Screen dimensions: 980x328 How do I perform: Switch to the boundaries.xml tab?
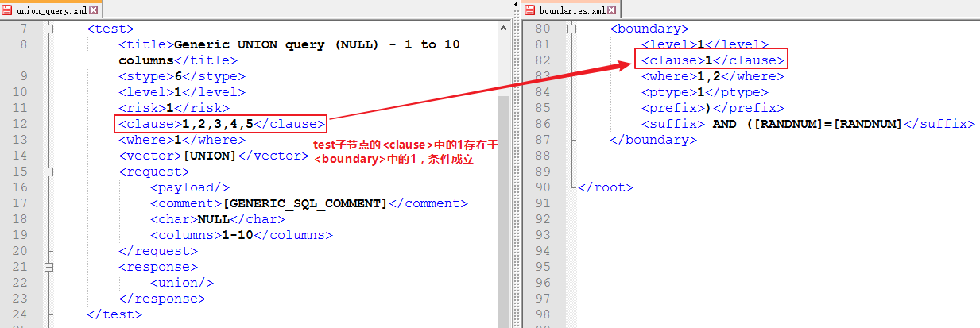571,10
